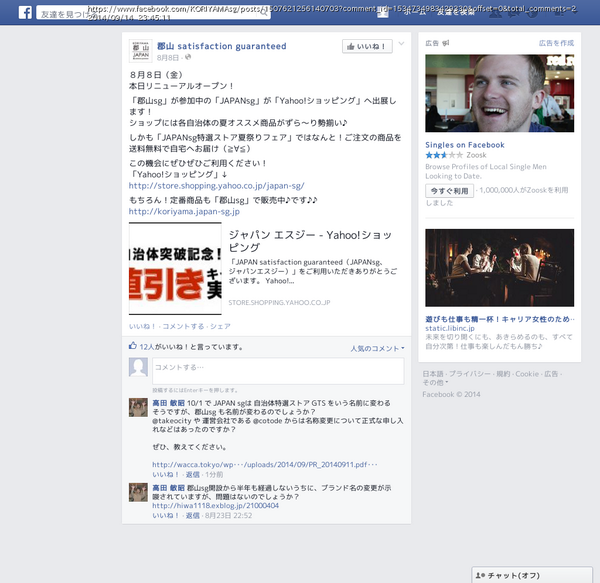Open the store.shopping.yahoo.co.jp/japan-sg link
This screenshot has width=600, height=583.
(217, 186)
